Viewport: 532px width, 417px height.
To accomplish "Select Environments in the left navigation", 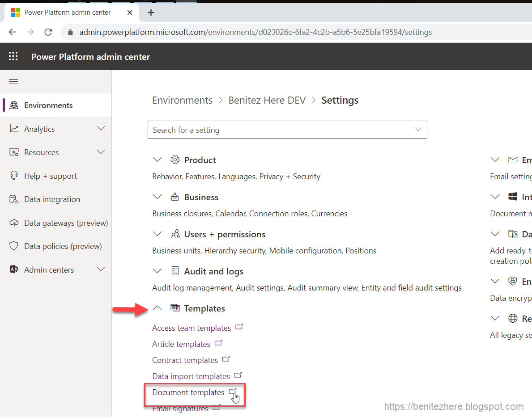I will click(56, 105).
